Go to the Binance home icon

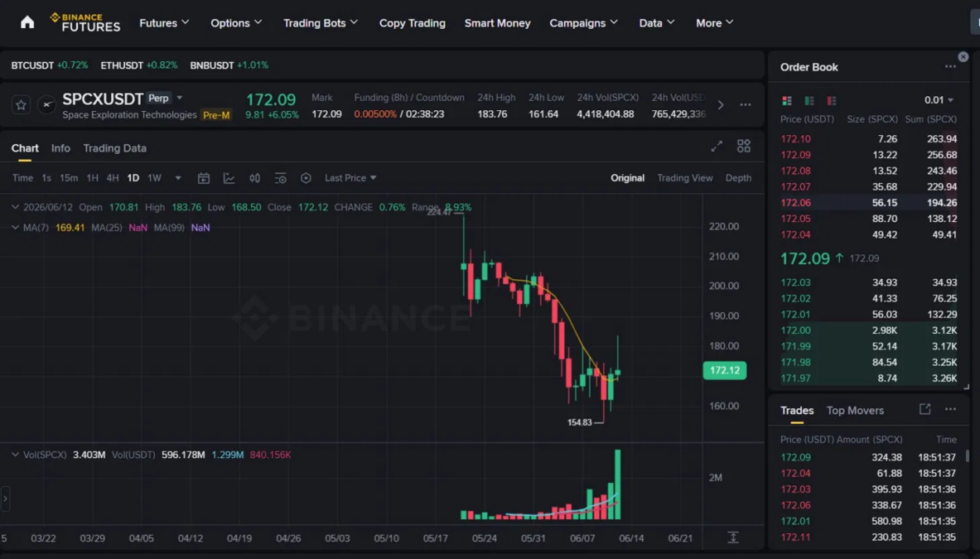pyautogui.click(x=27, y=22)
